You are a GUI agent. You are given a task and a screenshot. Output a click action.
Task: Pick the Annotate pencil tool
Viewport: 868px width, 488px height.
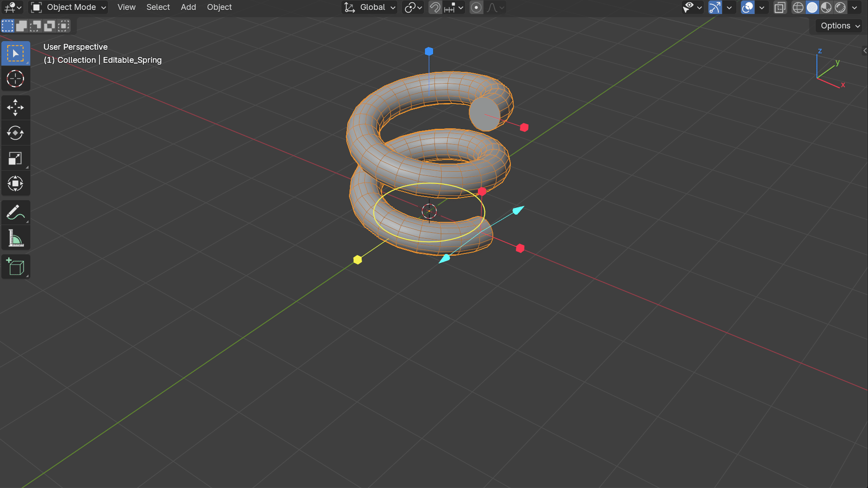[15, 212]
